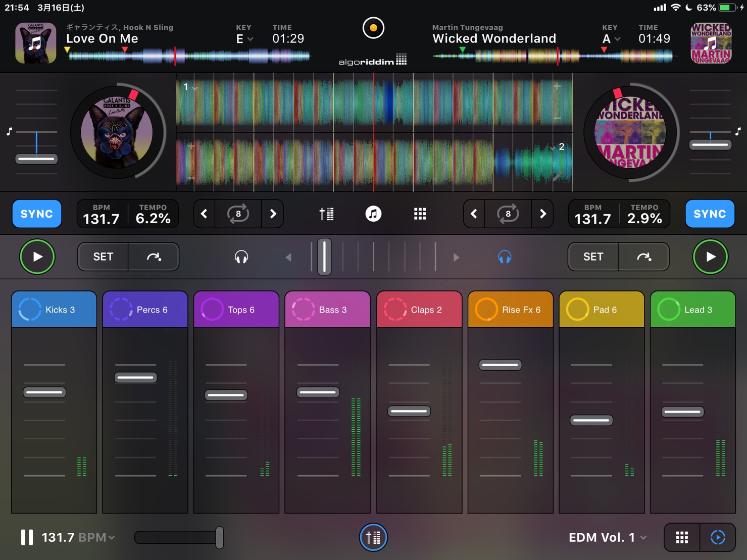Click SET cue on right deck
Image resolution: width=747 pixels, height=560 pixels.
click(x=593, y=257)
